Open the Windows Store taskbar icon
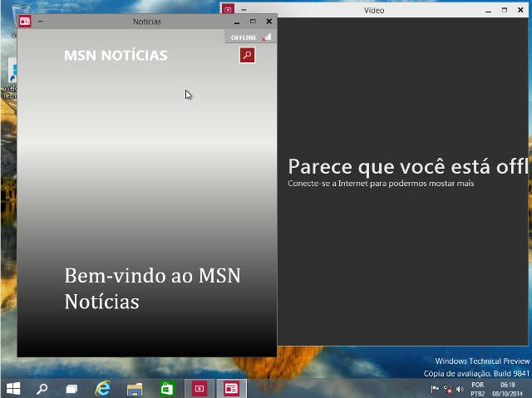 (x=166, y=389)
